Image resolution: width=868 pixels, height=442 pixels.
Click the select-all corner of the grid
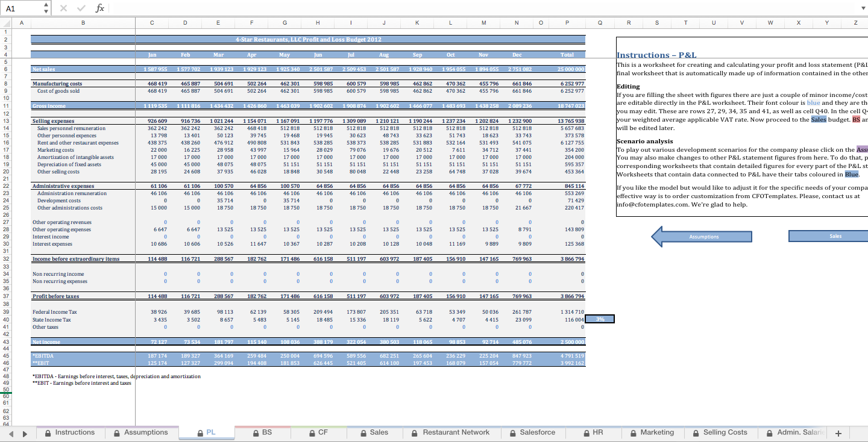click(5, 22)
